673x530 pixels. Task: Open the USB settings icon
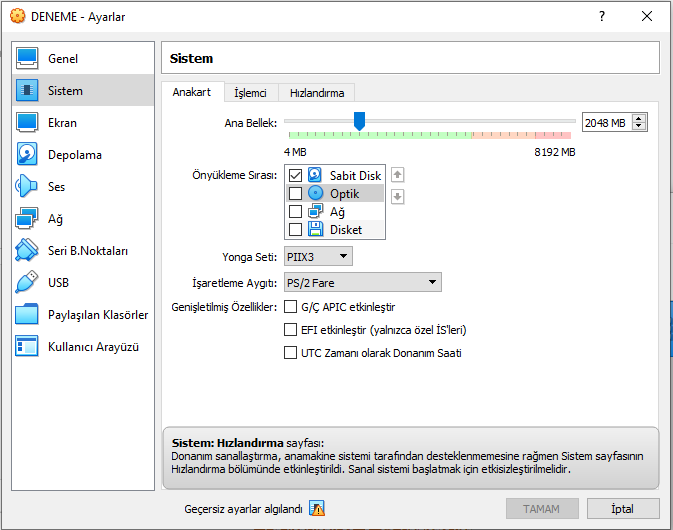(27, 282)
